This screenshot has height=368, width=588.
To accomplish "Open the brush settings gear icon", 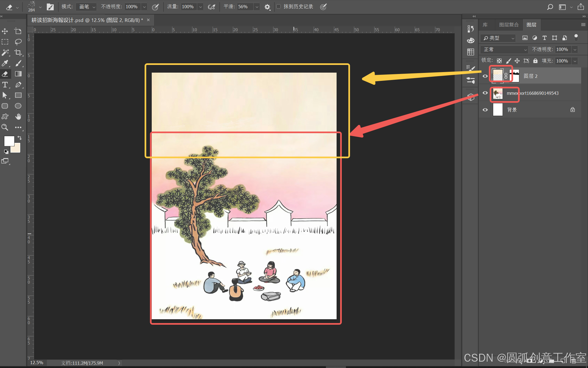I will [x=267, y=7].
